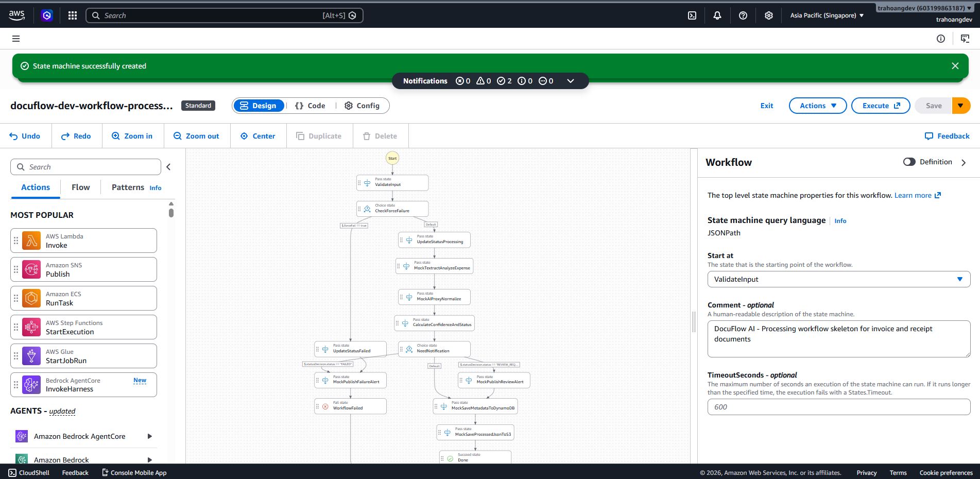The width and height of the screenshot is (980, 479).
Task: Select Step Functions StartExecution action
Action: [x=83, y=327]
